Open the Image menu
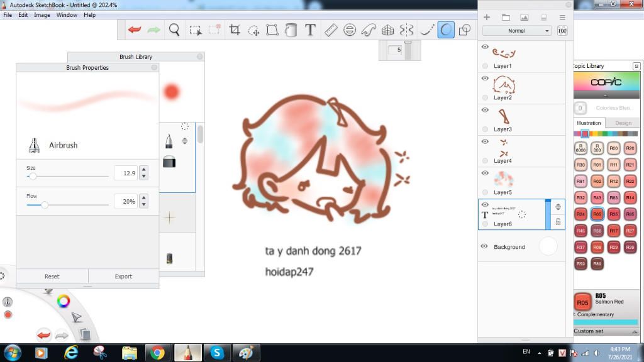644x362 pixels. pyautogui.click(x=42, y=15)
